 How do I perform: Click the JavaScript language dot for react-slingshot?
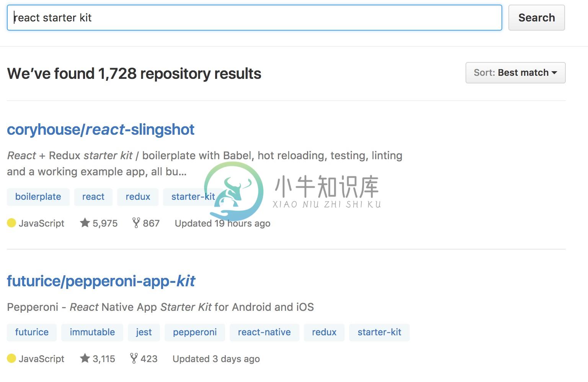point(11,223)
